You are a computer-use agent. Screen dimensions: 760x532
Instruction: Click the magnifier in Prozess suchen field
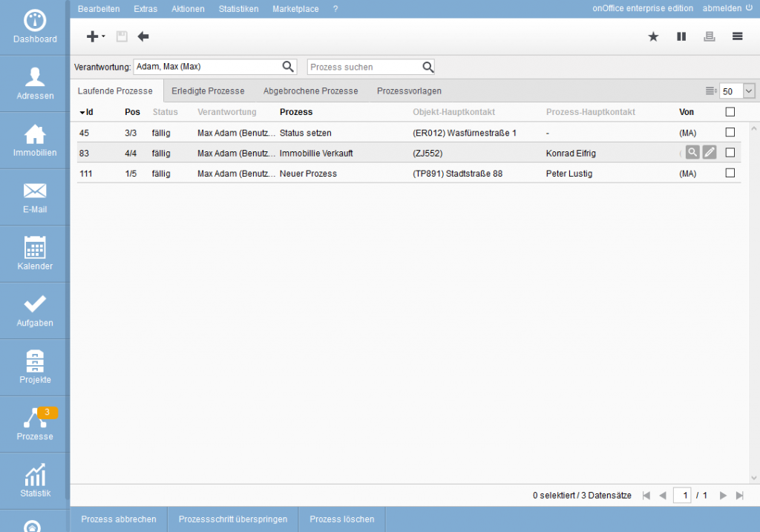[427, 67]
